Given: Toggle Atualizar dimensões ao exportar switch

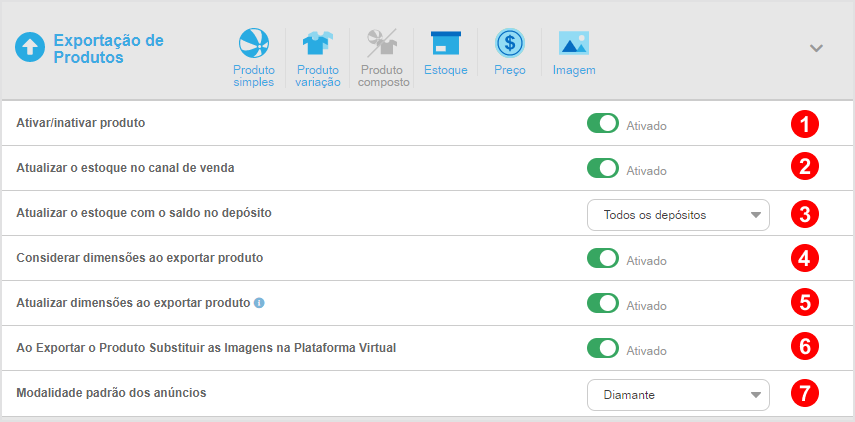Looking at the screenshot, I should 603,303.
